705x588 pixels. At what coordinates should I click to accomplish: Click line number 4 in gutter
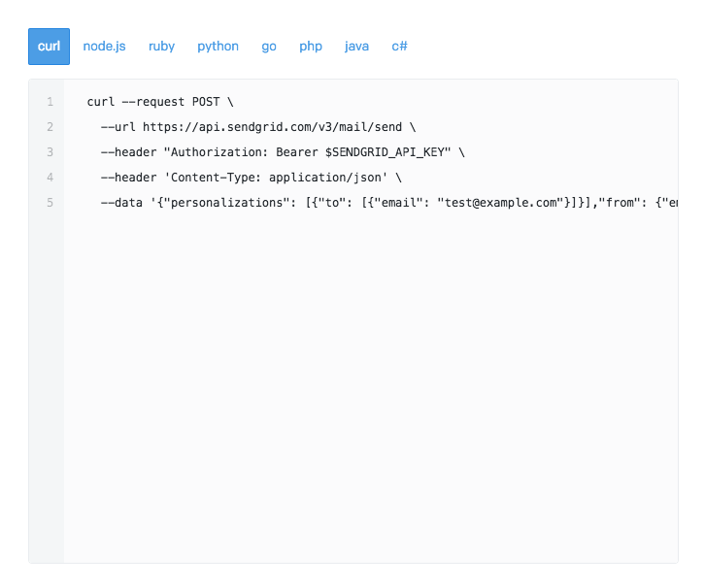[50, 178]
